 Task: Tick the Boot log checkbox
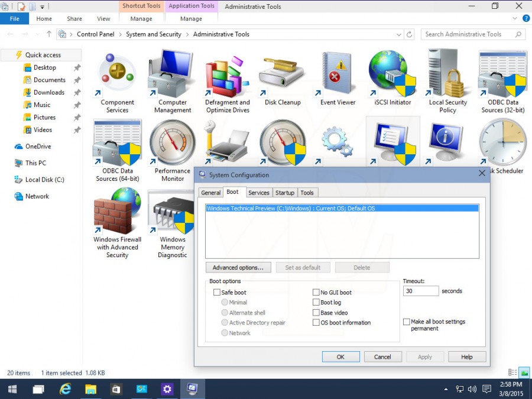316,302
